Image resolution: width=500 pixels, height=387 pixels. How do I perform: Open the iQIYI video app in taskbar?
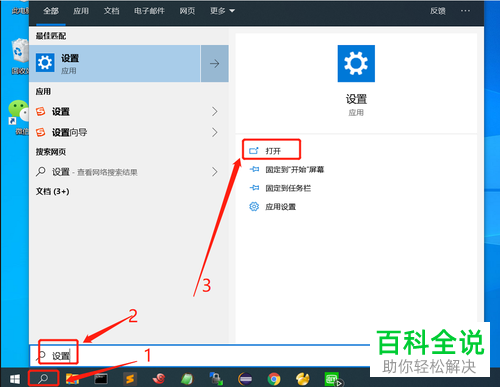333,379
